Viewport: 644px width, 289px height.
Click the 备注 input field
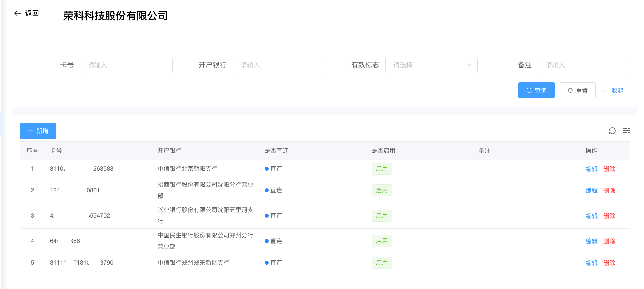point(583,65)
